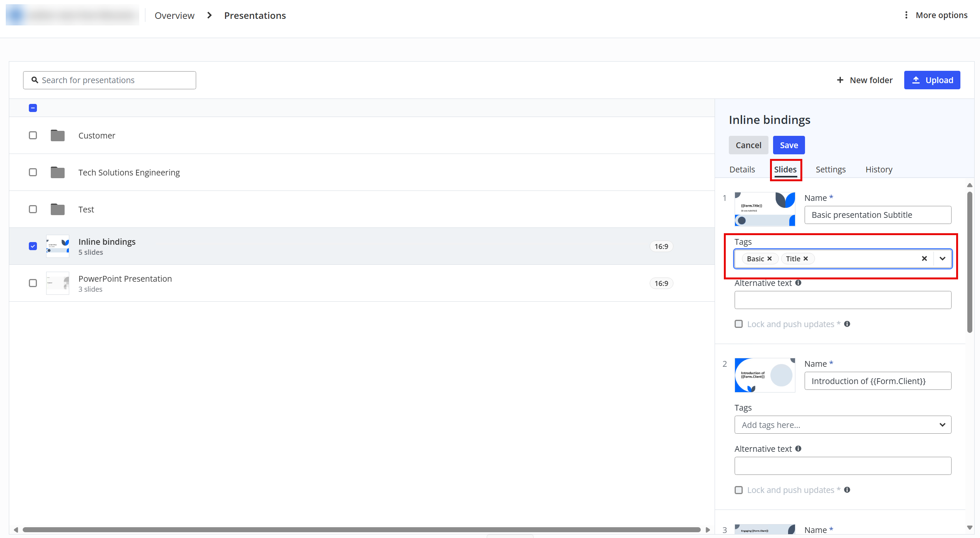Enable Lock and push updates for slide 1

tap(738, 324)
